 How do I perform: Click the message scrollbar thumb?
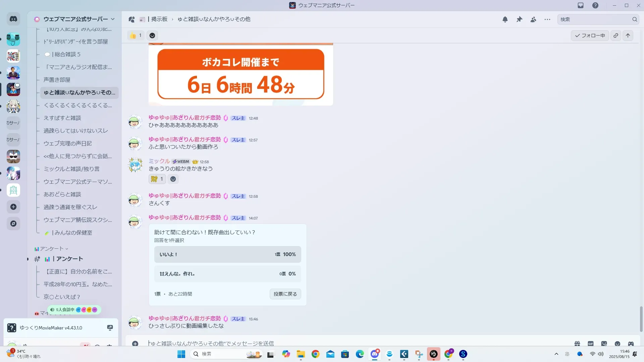[x=641, y=318]
